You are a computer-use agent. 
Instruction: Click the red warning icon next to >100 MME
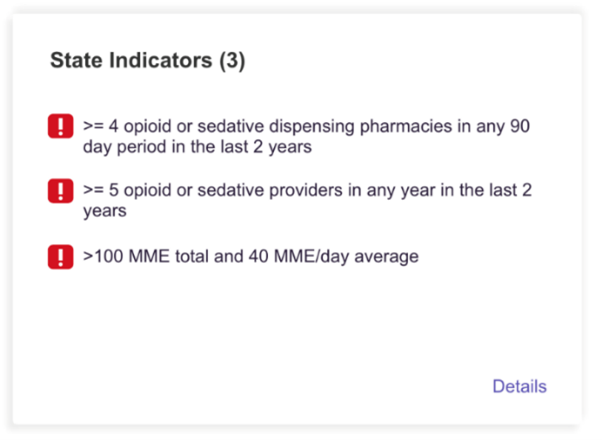(60, 257)
